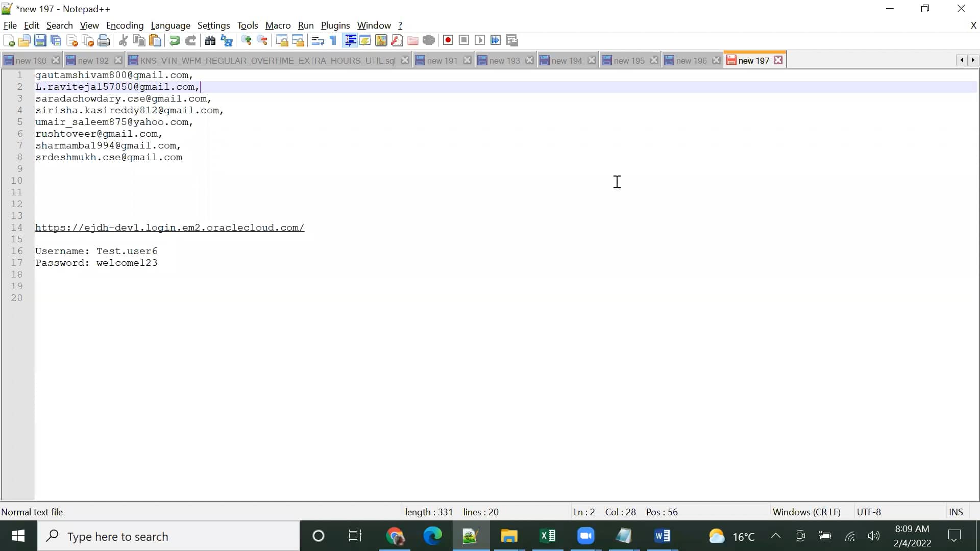
Task: Click the Save file toolbar icon
Action: 40,40
